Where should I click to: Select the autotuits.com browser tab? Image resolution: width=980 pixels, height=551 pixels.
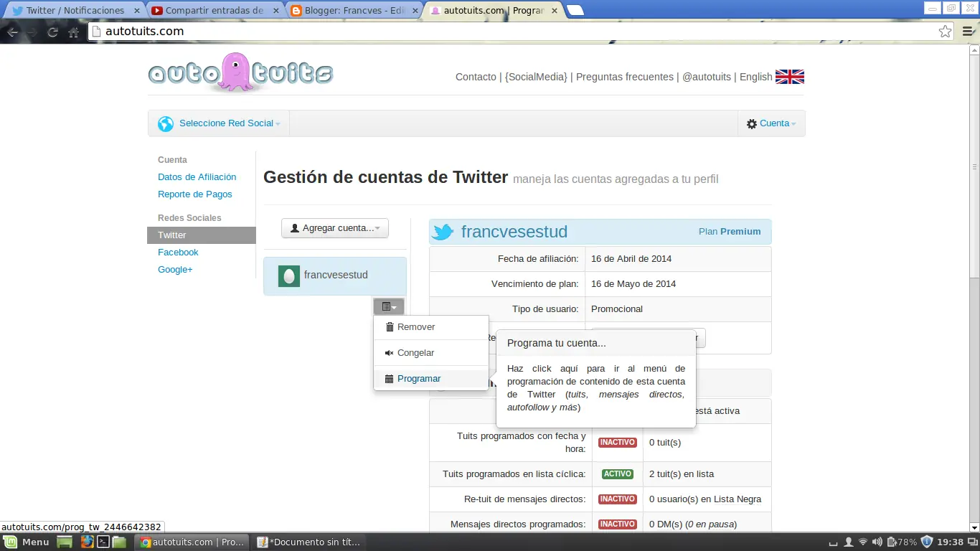[x=492, y=11]
